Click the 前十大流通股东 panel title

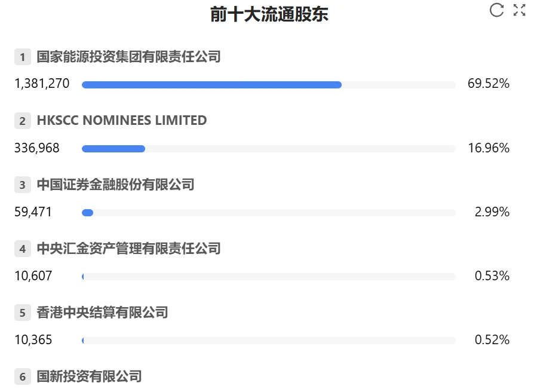269,14
